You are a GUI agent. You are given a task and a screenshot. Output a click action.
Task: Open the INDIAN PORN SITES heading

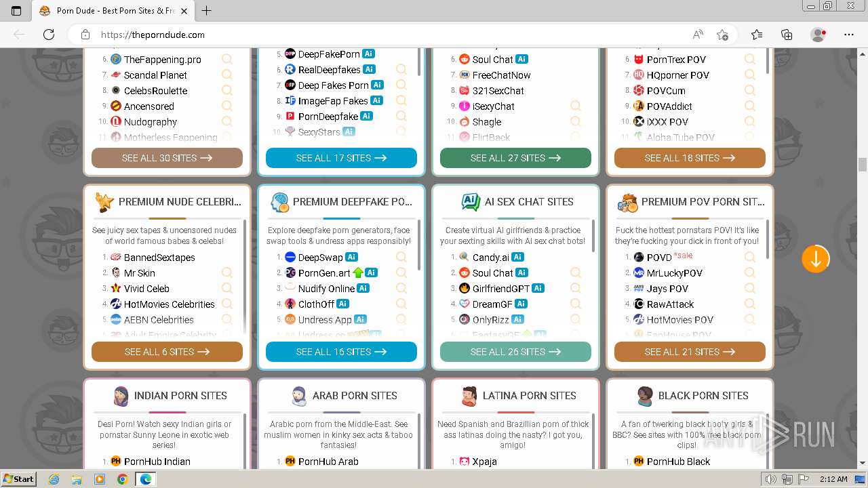click(180, 396)
